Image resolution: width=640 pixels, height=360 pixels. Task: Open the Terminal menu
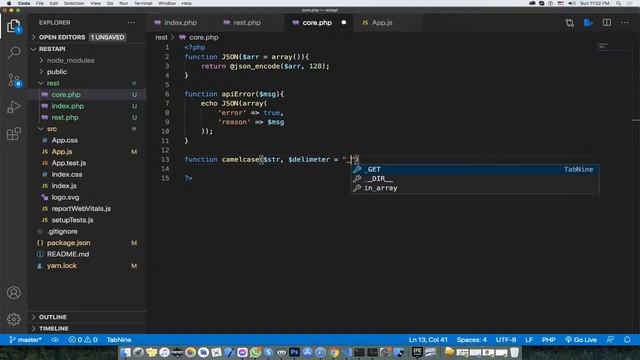143,3
